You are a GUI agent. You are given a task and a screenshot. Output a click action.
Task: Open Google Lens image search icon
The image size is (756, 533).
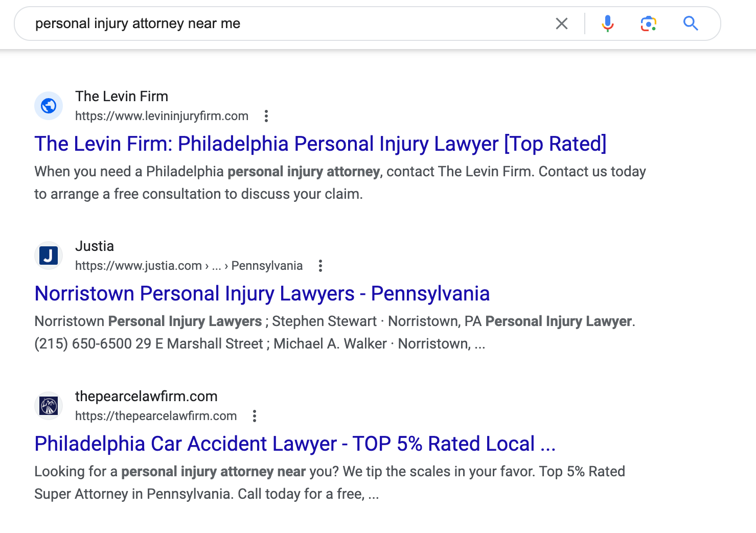(649, 24)
